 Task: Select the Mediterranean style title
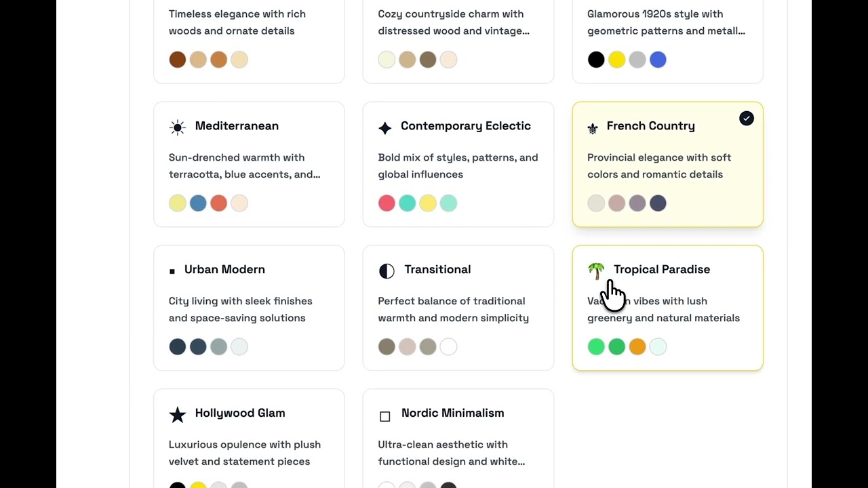(x=237, y=126)
